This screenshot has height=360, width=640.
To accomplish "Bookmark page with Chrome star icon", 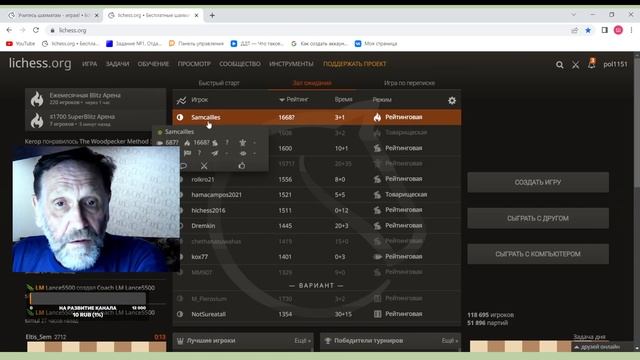I will click(x=588, y=30).
